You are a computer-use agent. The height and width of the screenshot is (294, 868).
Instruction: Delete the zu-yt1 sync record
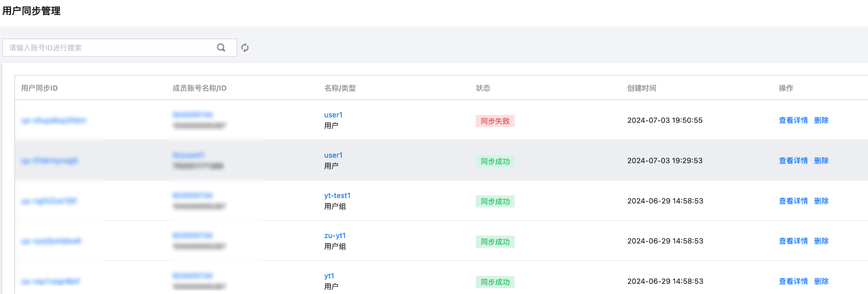[821, 241]
